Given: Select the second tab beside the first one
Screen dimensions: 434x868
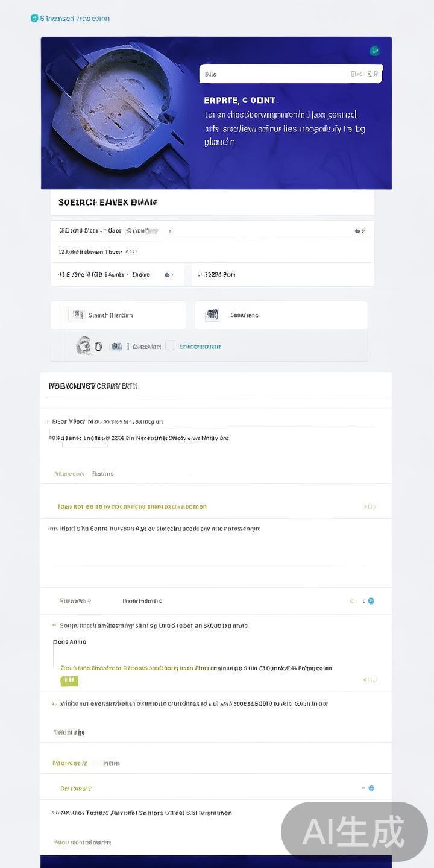Looking at the screenshot, I should (x=103, y=474).
